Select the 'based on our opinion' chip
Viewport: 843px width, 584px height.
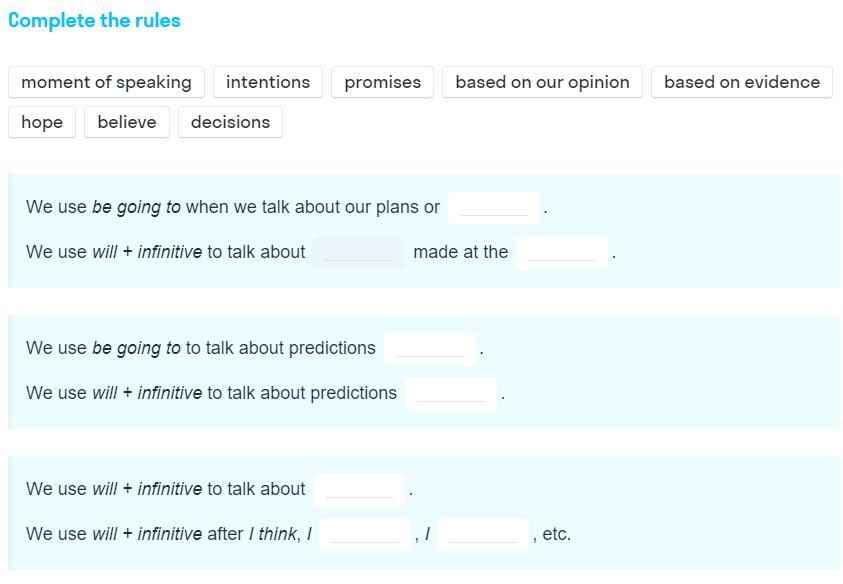click(542, 82)
